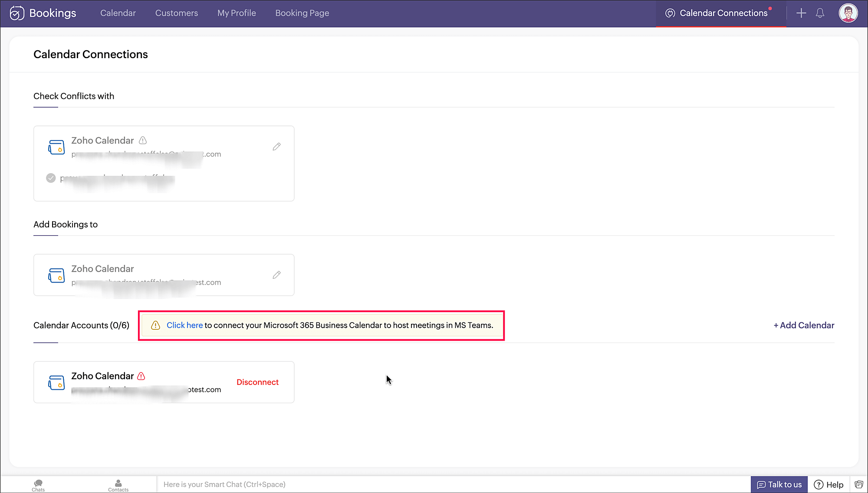
Task: Open the user avatar menu
Action: (x=848, y=13)
